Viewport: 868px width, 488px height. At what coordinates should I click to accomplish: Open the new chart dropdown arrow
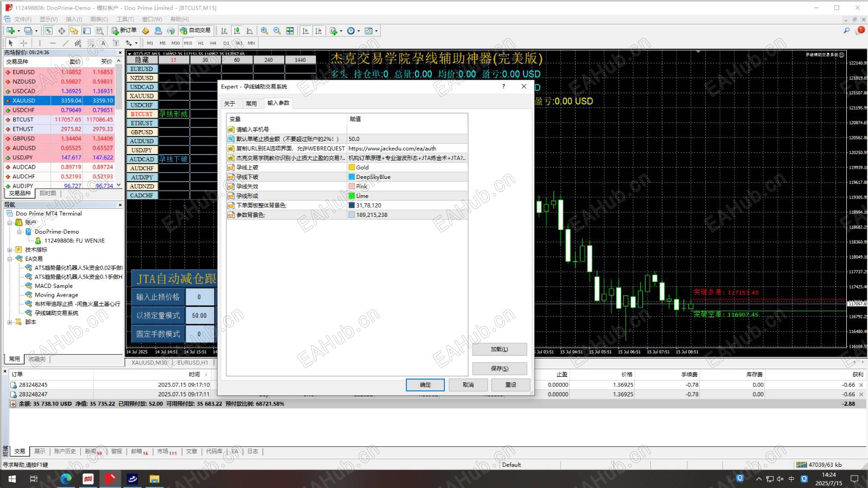[18, 31]
